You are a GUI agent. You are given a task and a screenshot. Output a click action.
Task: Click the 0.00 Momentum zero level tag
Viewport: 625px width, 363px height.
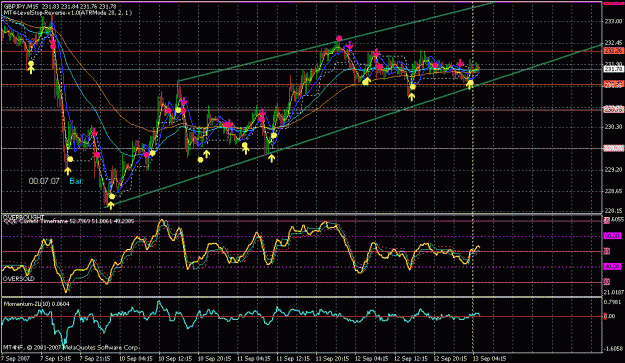pyautogui.click(x=610, y=316)
